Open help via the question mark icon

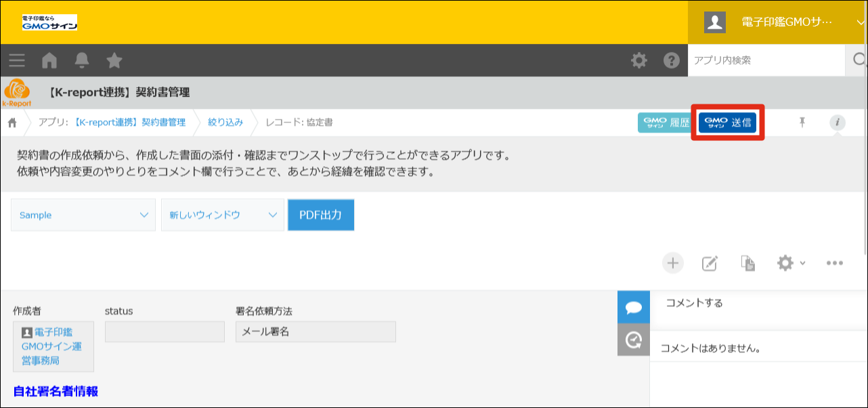coord(671,60)
